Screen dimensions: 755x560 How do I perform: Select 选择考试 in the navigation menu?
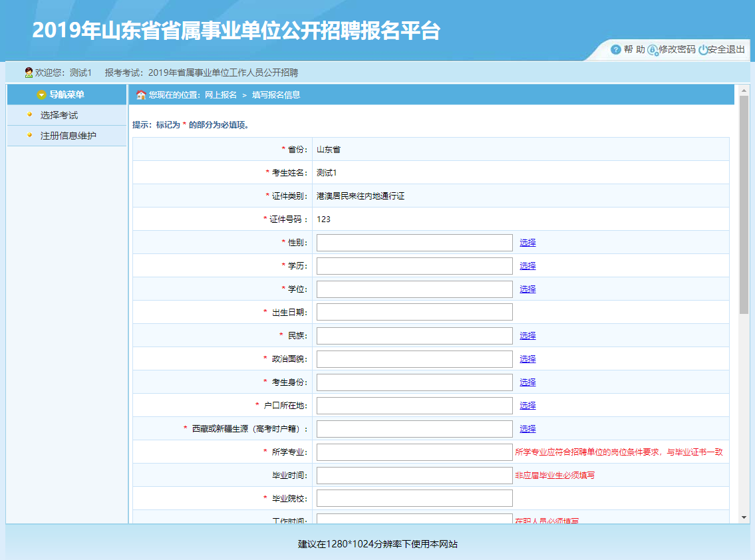click(x=59, y=116)
